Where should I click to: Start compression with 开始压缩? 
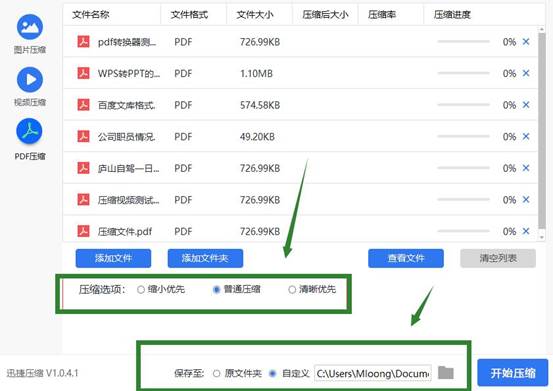click(x=513, y=373)
